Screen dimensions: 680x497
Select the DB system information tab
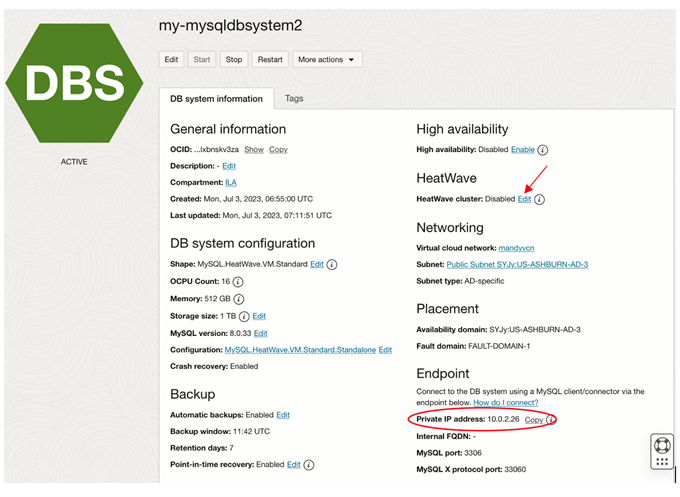216,99
